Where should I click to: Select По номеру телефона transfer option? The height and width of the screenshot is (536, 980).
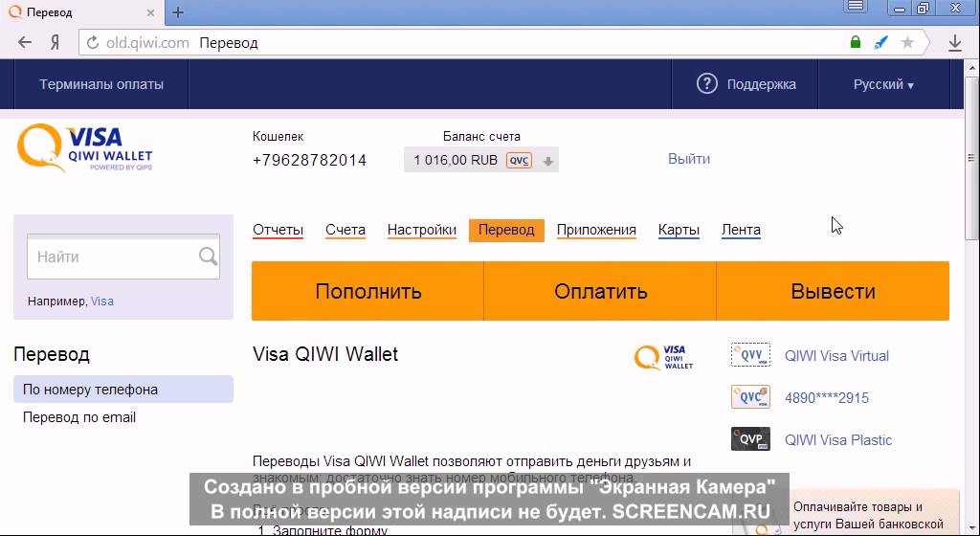point(123,390)
